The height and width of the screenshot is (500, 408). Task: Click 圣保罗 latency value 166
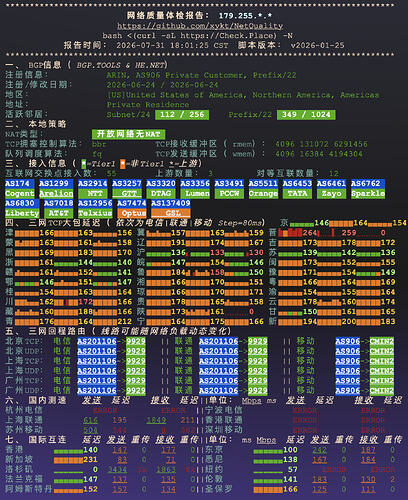290,489
